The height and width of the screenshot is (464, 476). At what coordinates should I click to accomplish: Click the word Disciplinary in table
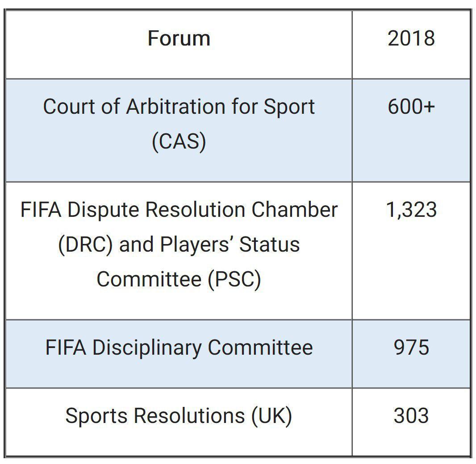147,348
